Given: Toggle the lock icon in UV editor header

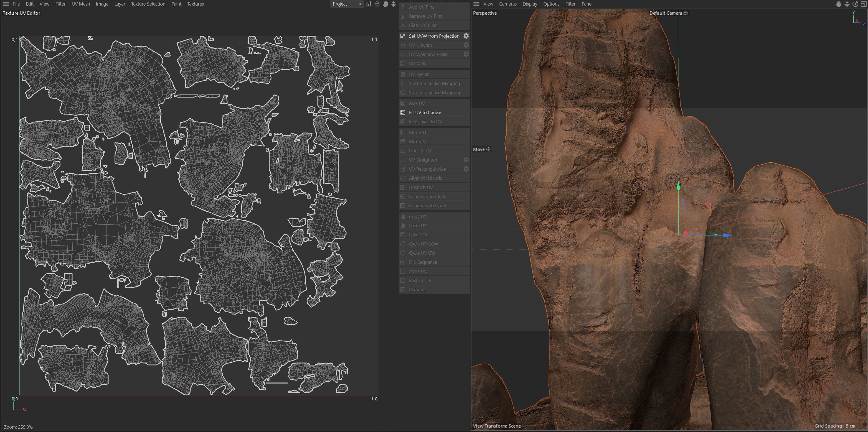Looking at the screenshot, I should (x=377, y=4).
